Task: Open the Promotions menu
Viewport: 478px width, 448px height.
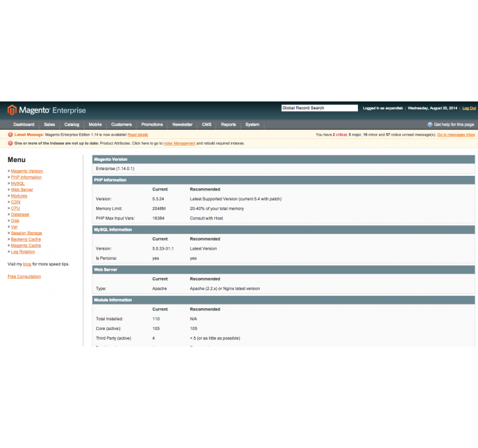Action: (x=152, y=125)
